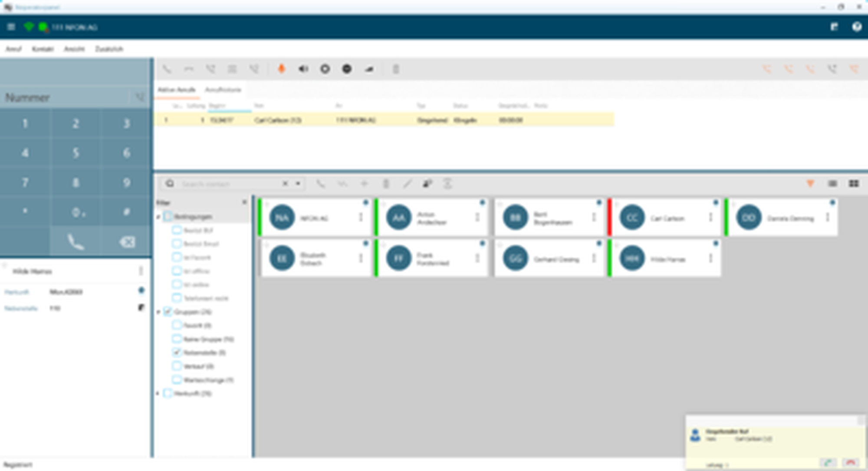Screen dimensions: 868x471
Task: Accept the incoming call in popup notification
Action: click(x=828, y=463)
